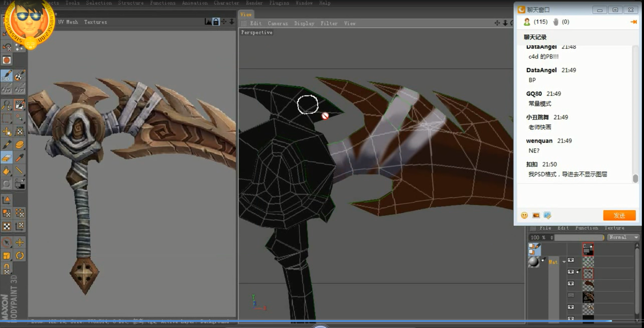Image resolution: width=644 pixels, height=328 pixels.
Task: Toggle eye of the small handle piece layer
Action: 571,307
